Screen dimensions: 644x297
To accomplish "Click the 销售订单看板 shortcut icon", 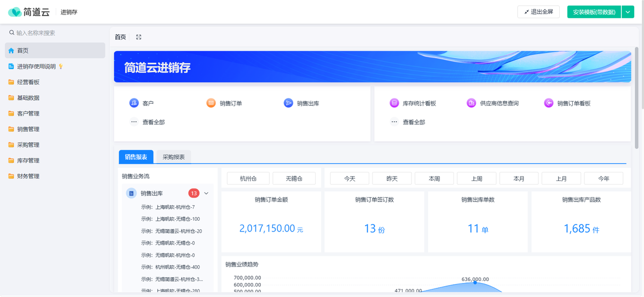I will pyautogui.click(x=548, y=103).
